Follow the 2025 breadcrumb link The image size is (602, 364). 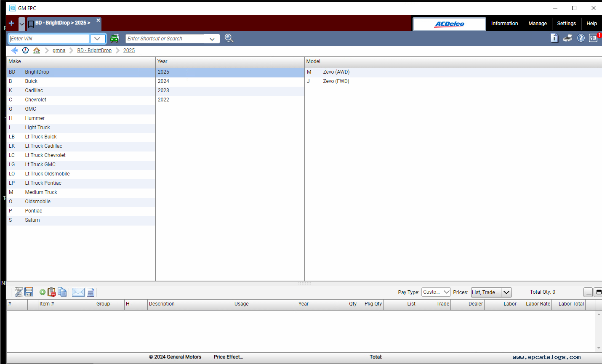click(x=129, y=50)
